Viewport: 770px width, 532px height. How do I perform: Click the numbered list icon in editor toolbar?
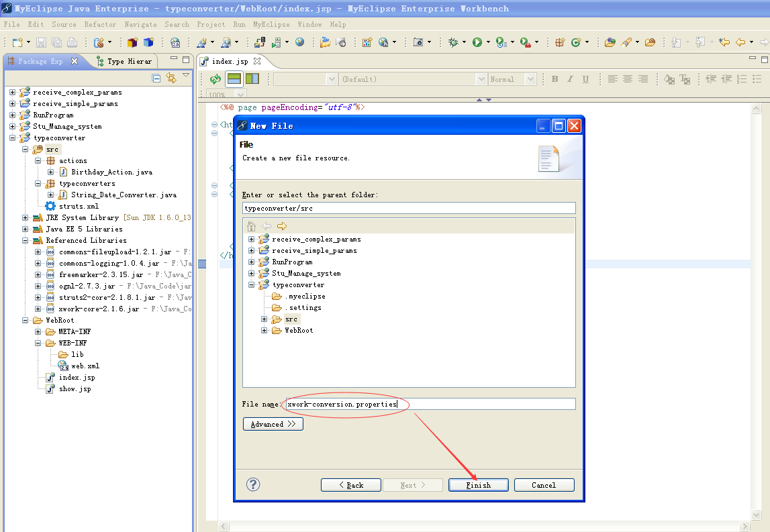pos(742,79)
